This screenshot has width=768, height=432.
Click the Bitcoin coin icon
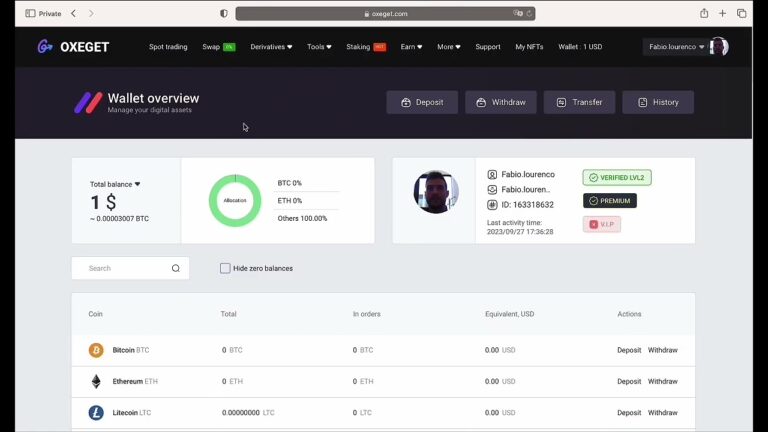click(96, 350)
